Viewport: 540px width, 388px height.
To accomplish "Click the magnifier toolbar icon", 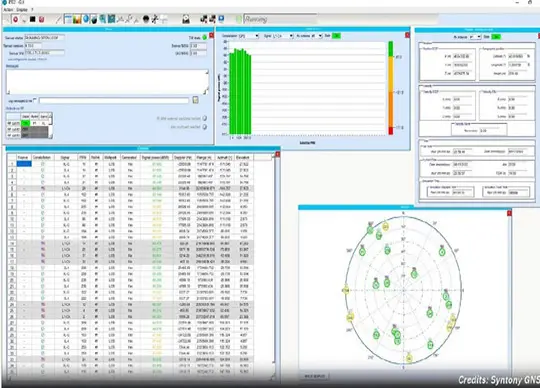I will pos(103,19).
